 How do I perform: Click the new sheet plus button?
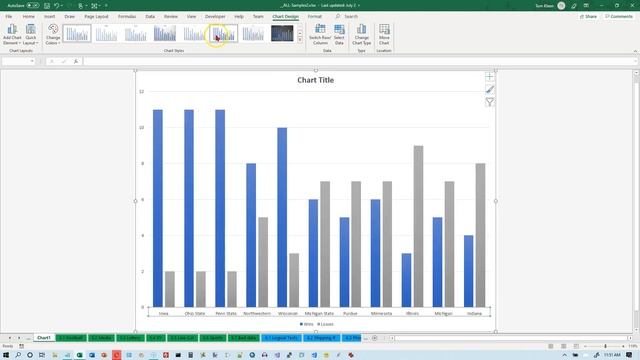[374, 338]
